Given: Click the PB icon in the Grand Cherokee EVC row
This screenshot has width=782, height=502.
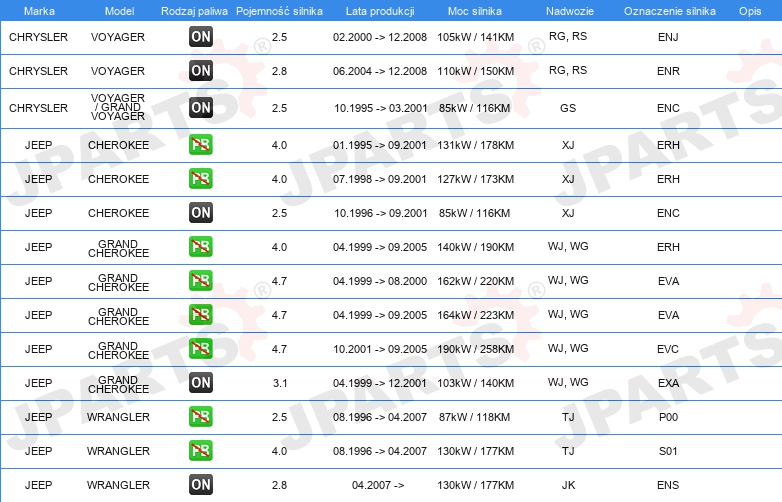Looking at the screenshot, I should (200, 348).
